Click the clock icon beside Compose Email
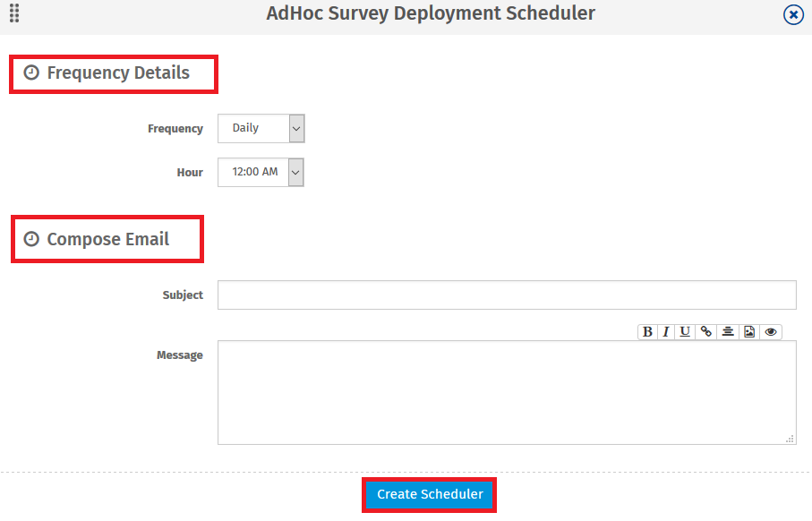Image resolution: width=812 pixels, height=521 pixels. 31,239
